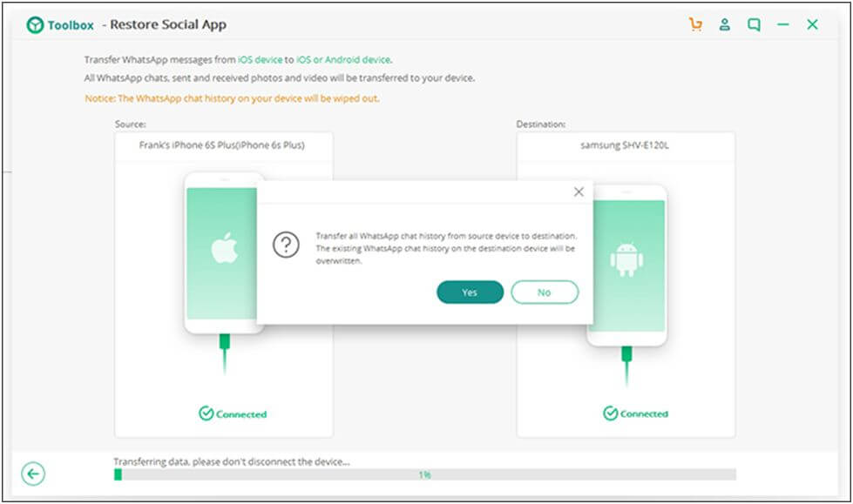
Task: Click the Toolbox logo icon
Action: 35,25
